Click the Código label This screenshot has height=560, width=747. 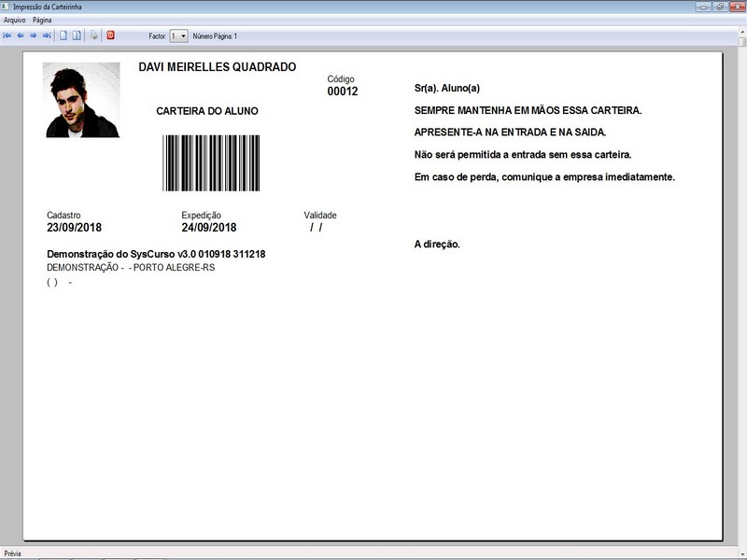click(x=341, y=79)
